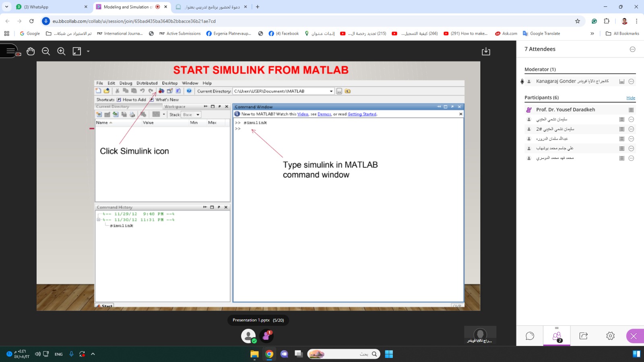The image size is (644, 362).
Task: Open controls for Kanagaraj Gonder
Action: [631, 81]
